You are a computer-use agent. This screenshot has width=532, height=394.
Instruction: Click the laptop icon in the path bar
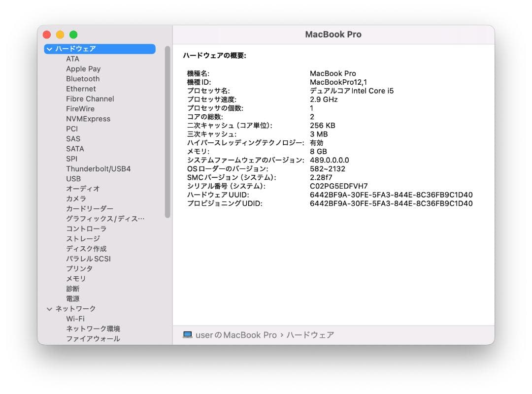[187, 335]
